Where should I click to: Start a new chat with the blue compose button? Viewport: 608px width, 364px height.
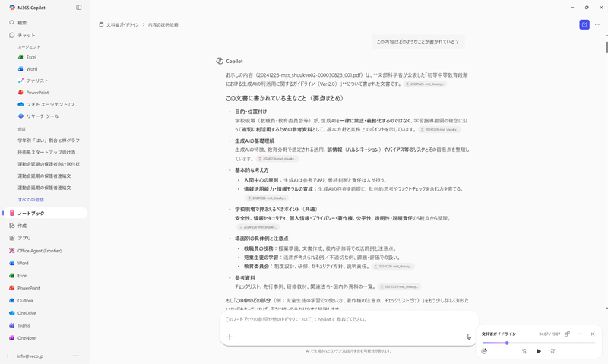[584, 24]
